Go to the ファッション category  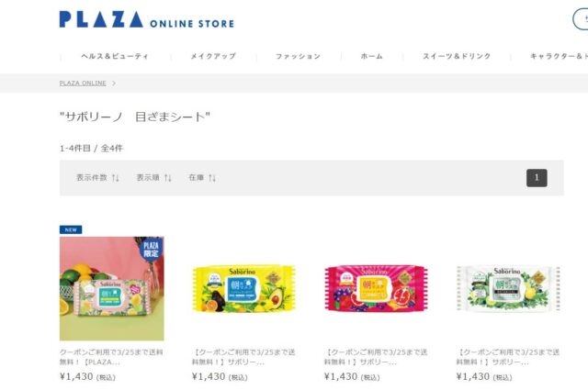click(x=298, y=56)
